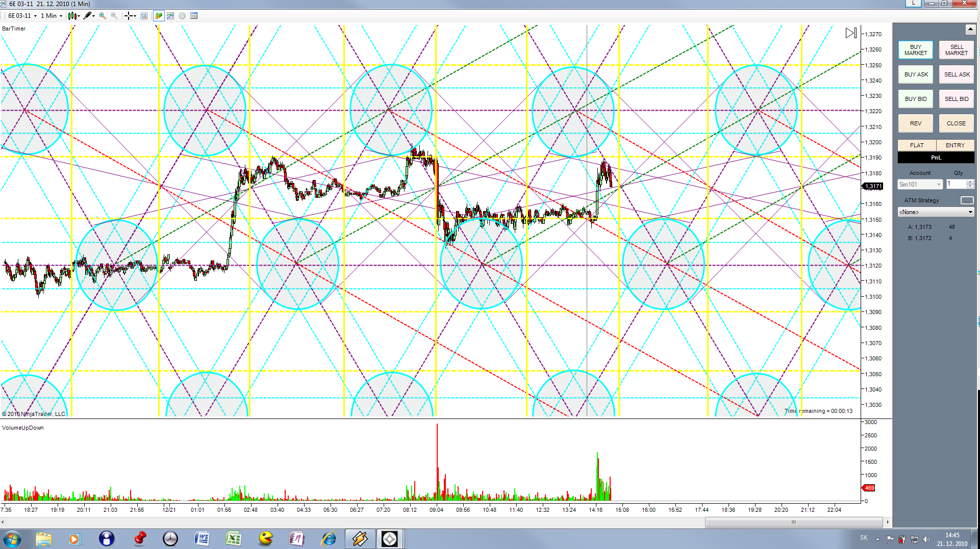The image size is (980, 549).
Task: Click the ask price A: 1,3173
Action: click(920, 227)
